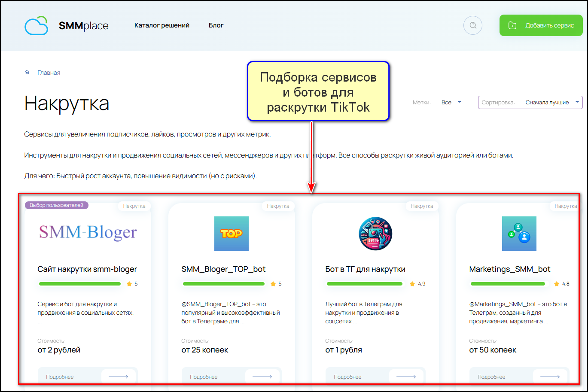The height and width of the screenshot is (392, 588).
Task: Click the SMM-Bloger logo image
Action: tap(88, 233)
